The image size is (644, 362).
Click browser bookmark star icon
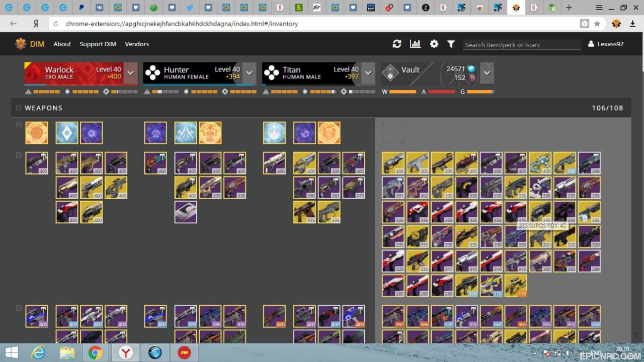[x=597, y=24]
